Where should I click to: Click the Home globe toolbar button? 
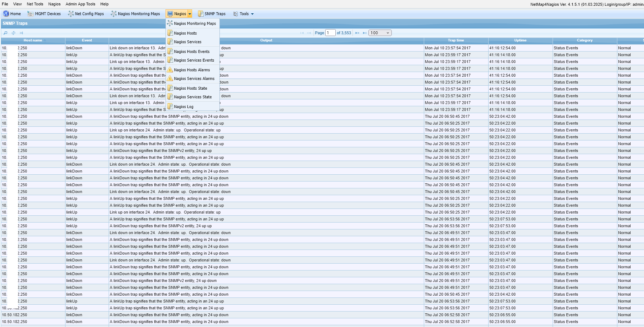coord(12,14)
